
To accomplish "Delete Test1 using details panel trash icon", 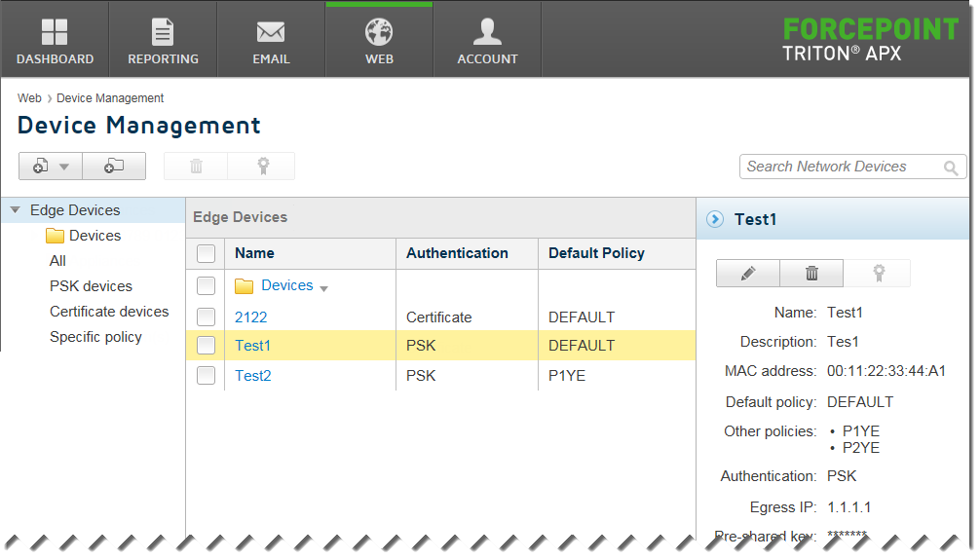I will pyautogui.click(x=811, y=273).
